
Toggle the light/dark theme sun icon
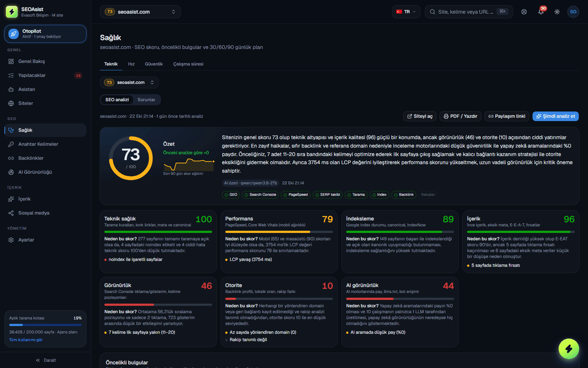(557, 12)
